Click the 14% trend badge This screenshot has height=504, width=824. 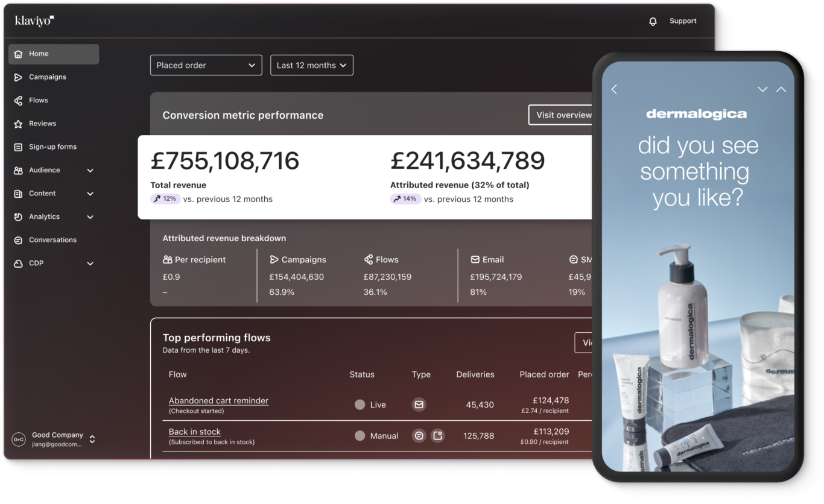[x=405, y=199]
